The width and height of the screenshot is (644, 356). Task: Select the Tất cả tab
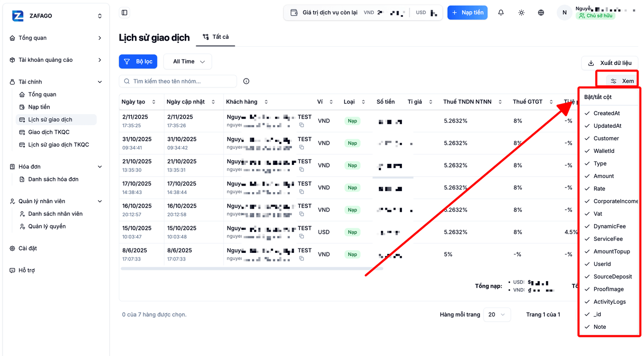click(x=215, y=37)
